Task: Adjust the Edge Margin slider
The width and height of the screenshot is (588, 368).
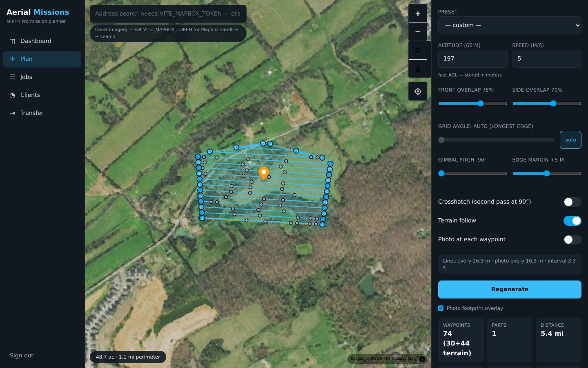Action: [547, 173]
